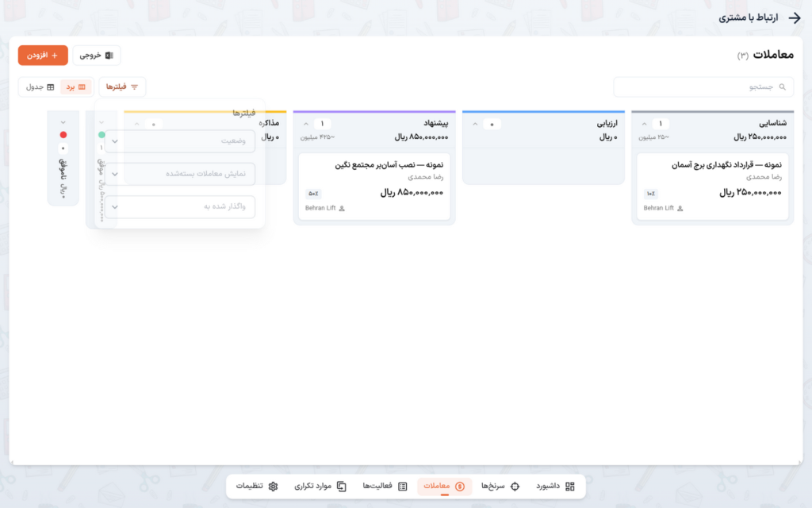Viewport: 812px width, 508px height.
Task: Open the وضعیت status dropdown
Action: coord(180,141)
